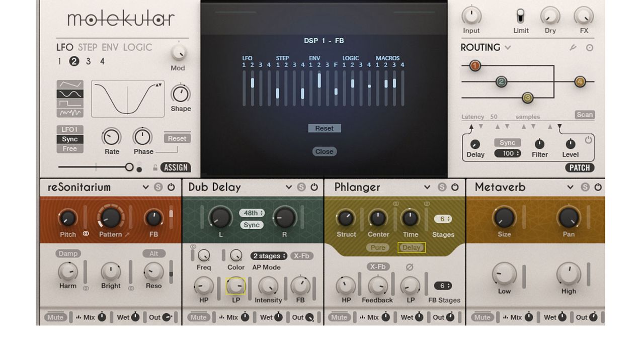644x362 pixels.
Task: Click the ASSIGN button
Action: click(176, 167)
